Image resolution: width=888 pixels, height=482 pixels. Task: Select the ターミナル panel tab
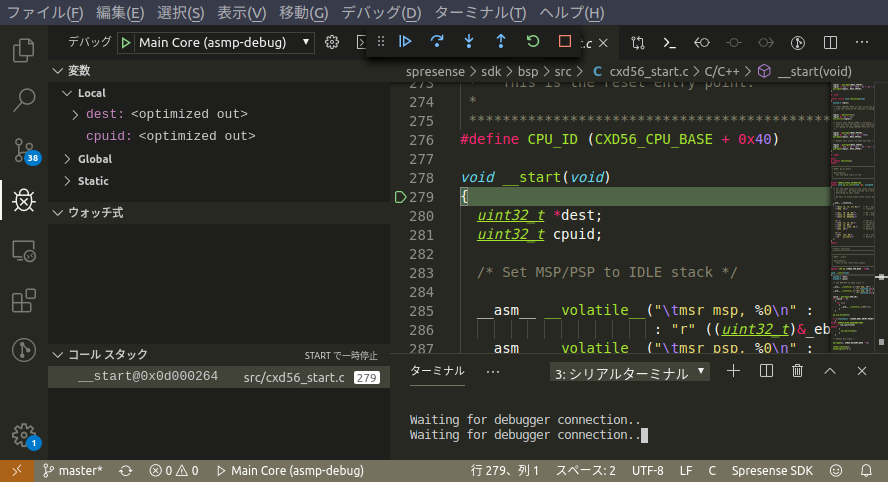click(x=437, y=371)
